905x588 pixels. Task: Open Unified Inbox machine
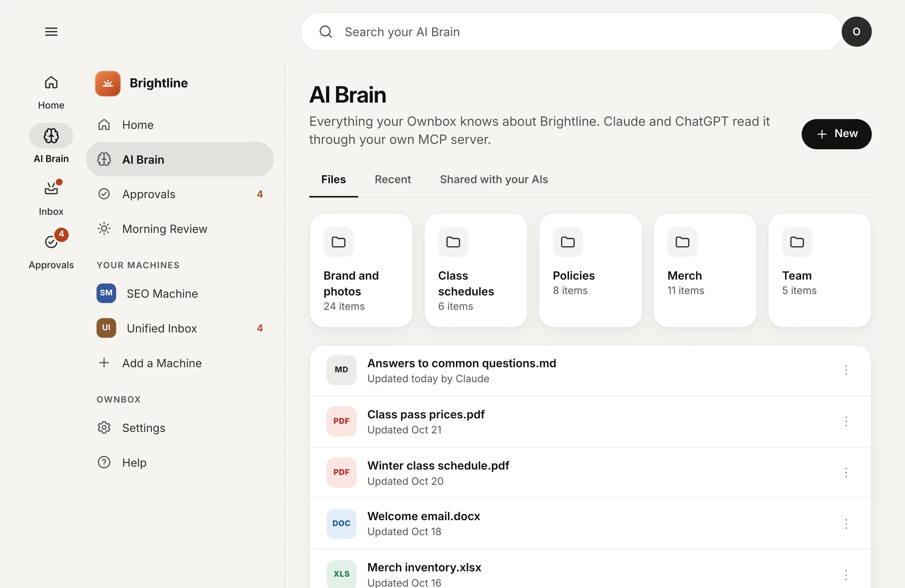[180, 328]
